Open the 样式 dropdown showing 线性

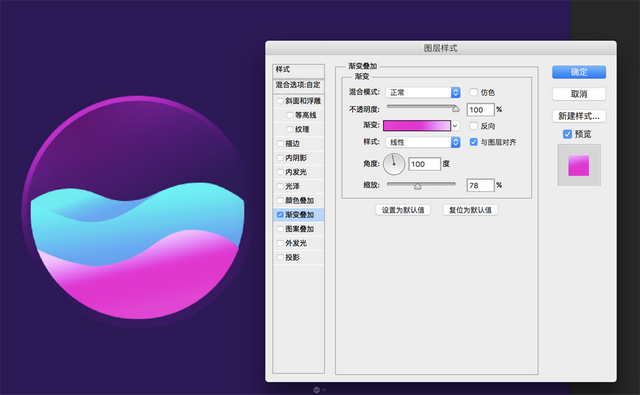pyautogui.click(x=423, y=142)
